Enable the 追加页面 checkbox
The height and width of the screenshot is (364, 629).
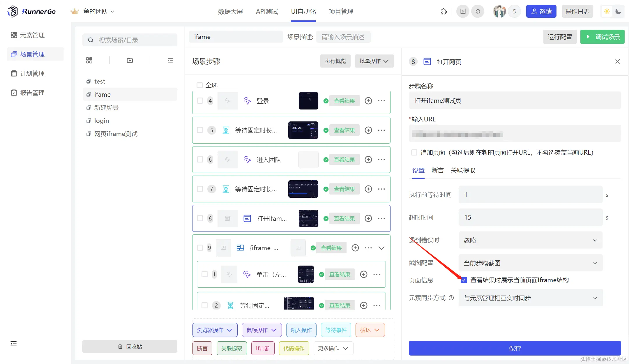[414, 153]
